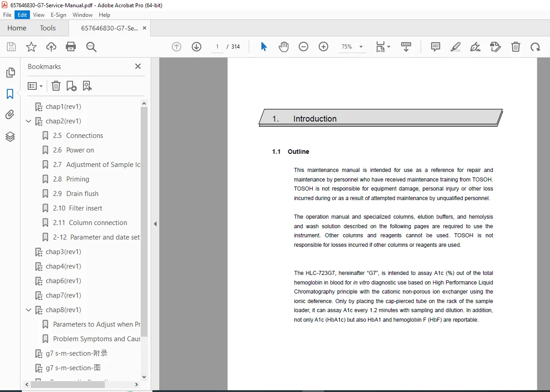Zoom in with plus button
550x392 pixels.
click(324, 47)
